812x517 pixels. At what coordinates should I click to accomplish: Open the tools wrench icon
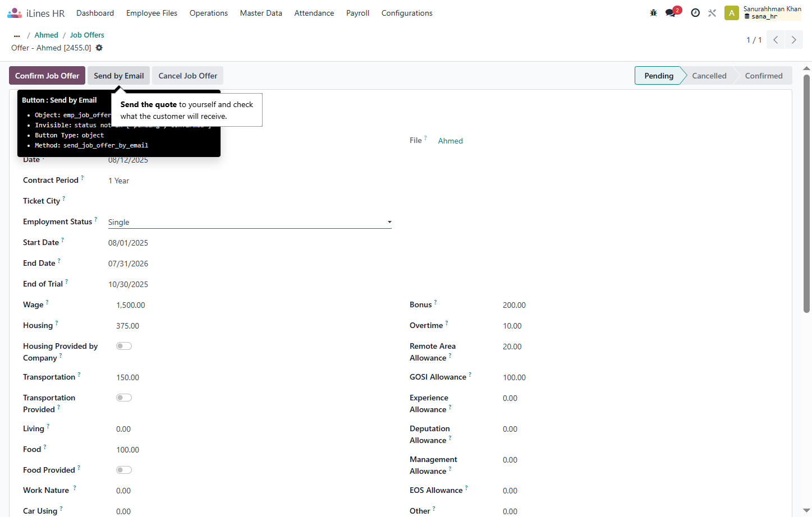click(x=712, y=13)
